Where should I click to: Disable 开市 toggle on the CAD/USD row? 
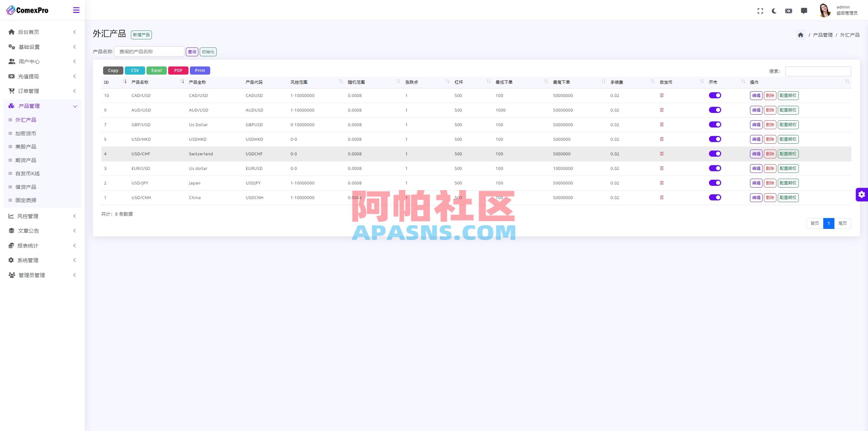715,95
